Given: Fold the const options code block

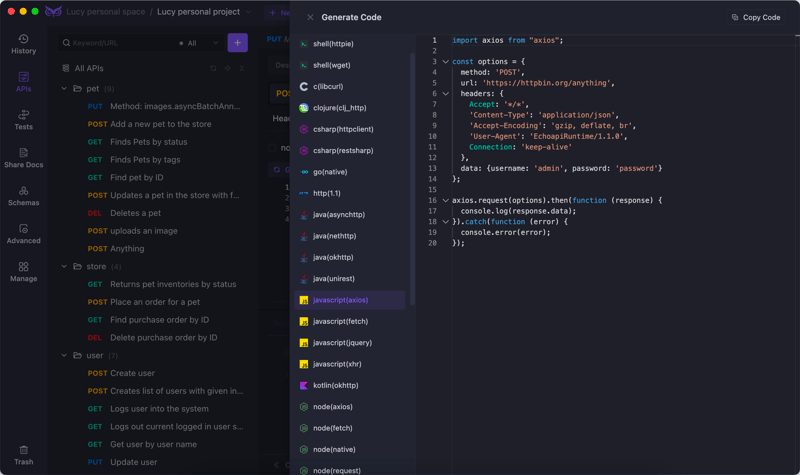Looking at the screenshot, I should (445, 62).
